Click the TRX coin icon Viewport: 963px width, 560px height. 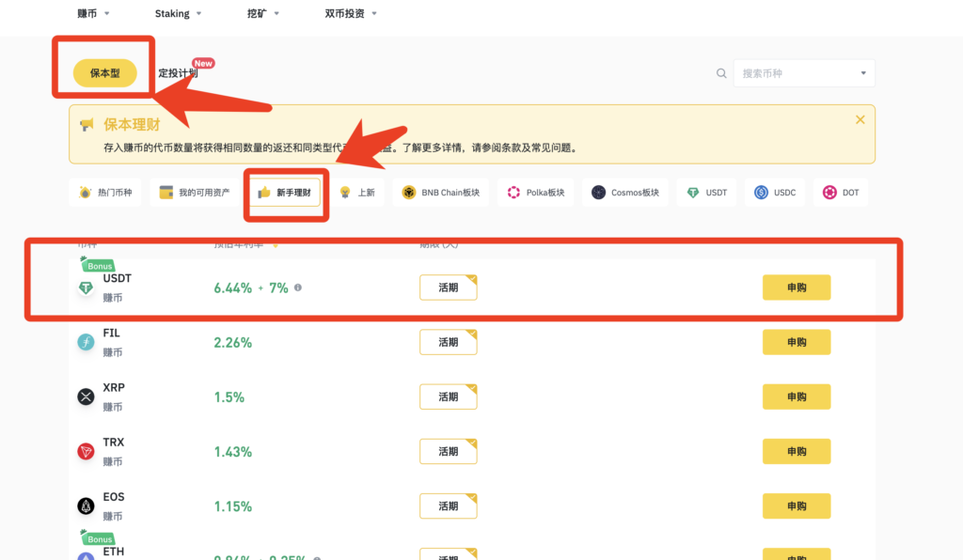point(86,451)
